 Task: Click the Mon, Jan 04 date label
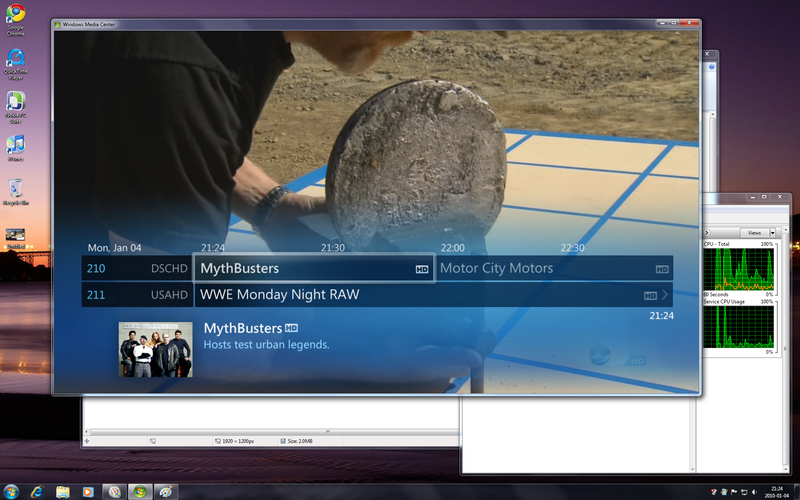114,247
